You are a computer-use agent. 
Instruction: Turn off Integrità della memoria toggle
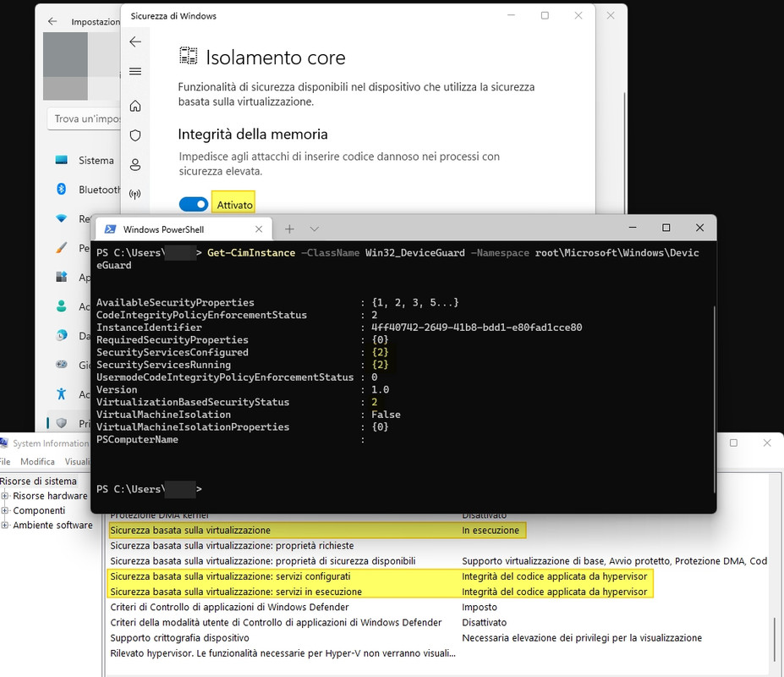(194, 204)
